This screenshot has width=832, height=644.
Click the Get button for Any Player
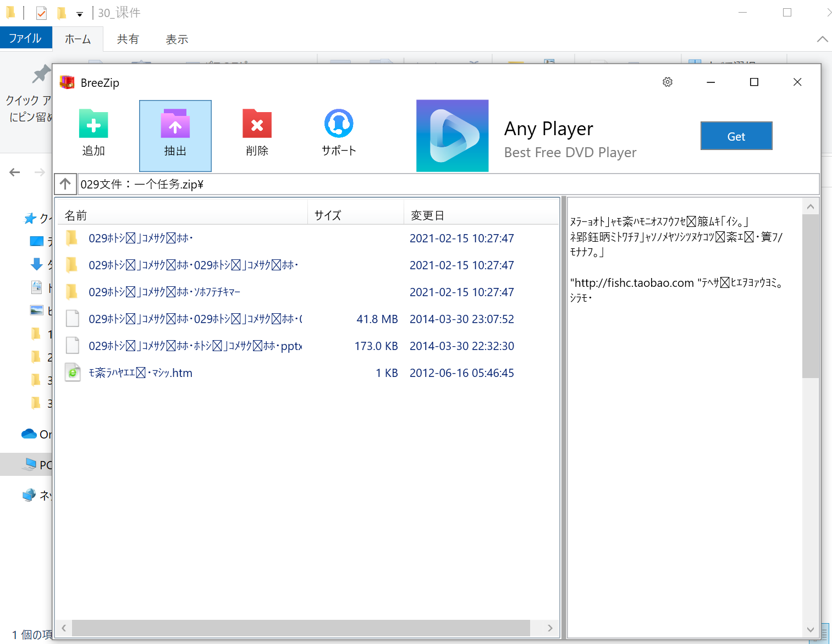736,136
